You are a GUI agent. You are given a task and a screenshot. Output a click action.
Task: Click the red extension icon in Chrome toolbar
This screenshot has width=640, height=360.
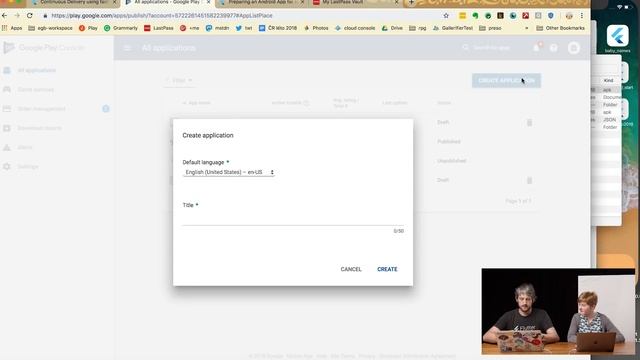[525, 16]
